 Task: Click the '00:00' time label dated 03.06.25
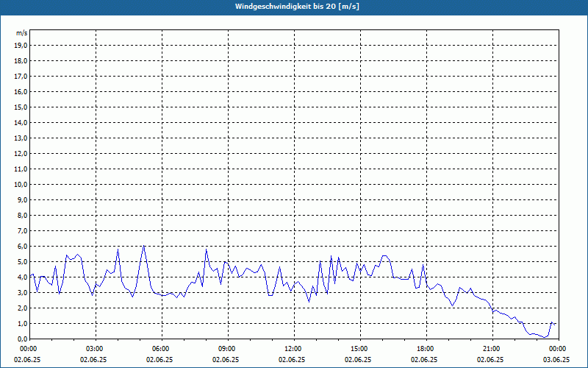click(x=558, y=349)
